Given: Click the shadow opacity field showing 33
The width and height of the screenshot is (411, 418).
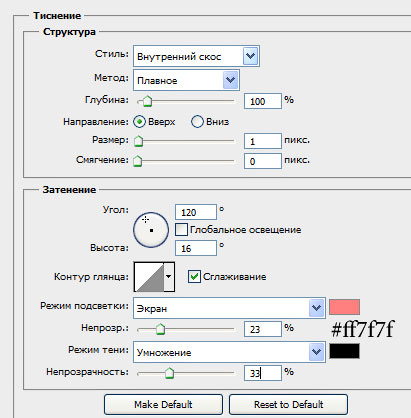Looking at the screenshot, I should tap(263, 373).
